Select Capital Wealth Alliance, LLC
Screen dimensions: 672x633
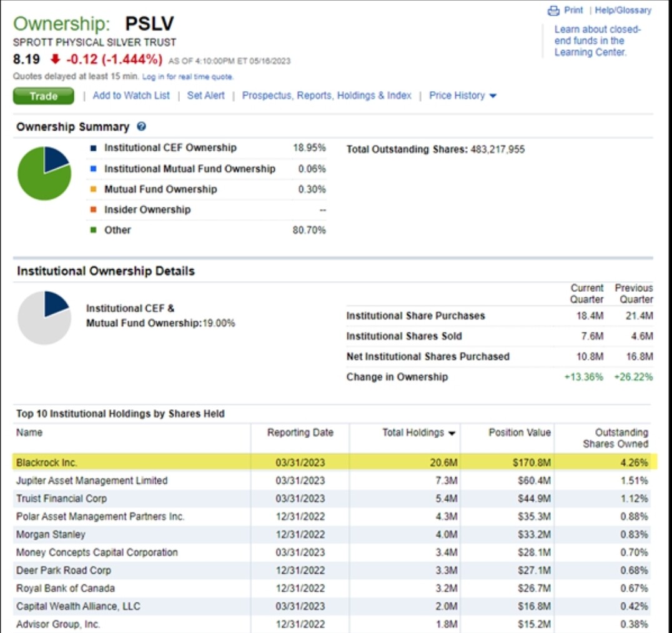click(79, 606)
